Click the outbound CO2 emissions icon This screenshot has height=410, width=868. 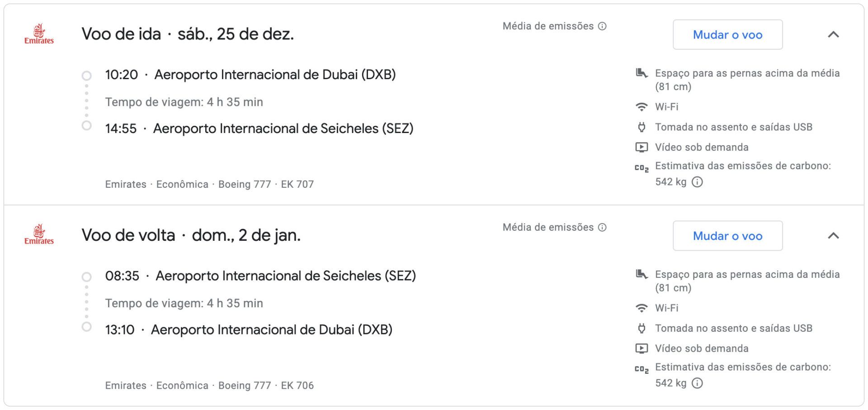click(x=642, y=168)
